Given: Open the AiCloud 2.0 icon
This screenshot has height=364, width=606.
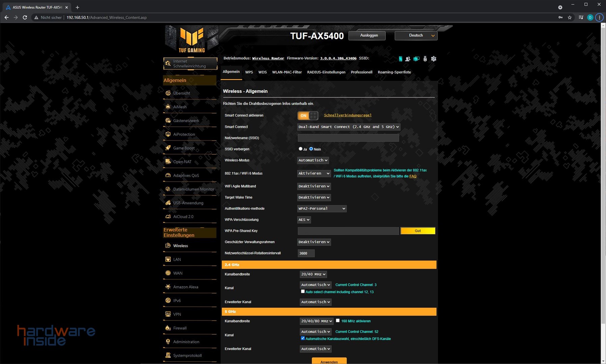Looking at the screenshot, I should click(168, 217).
